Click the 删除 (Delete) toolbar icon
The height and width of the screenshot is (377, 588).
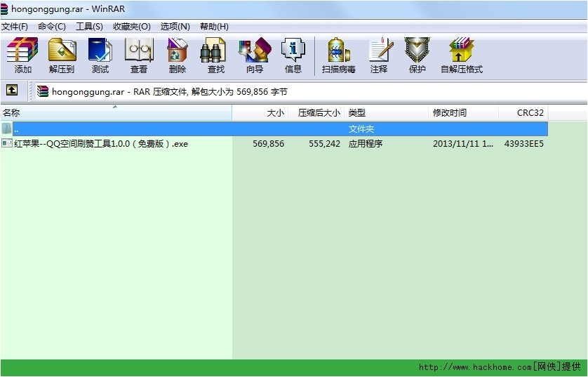[x=178, y=55]
